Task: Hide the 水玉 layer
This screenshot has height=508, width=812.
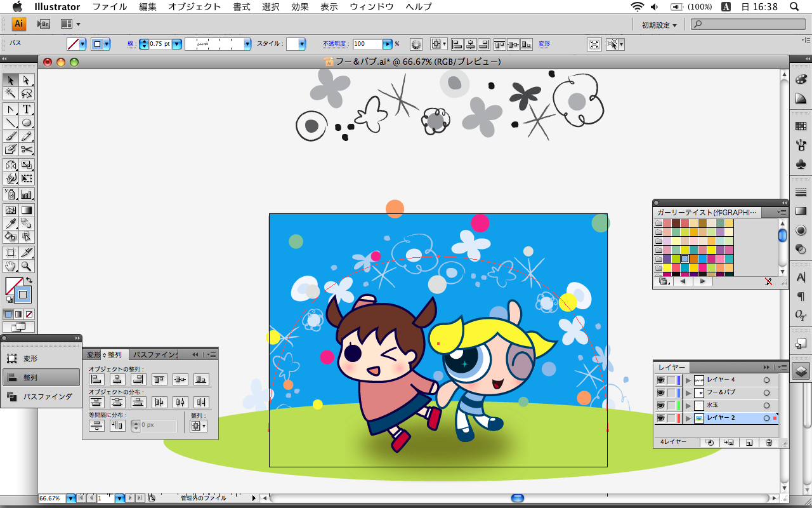Action: pos(660,405)
